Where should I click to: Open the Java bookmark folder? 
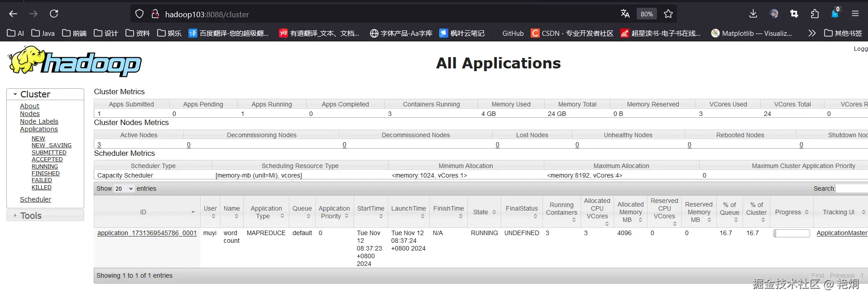[x=43, y=33]
